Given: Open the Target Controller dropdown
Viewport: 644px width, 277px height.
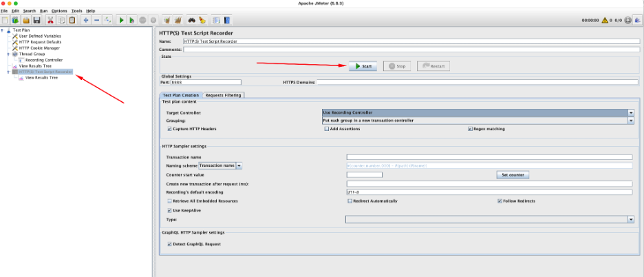Looking at the screenshot, I should tap(478, 112).
